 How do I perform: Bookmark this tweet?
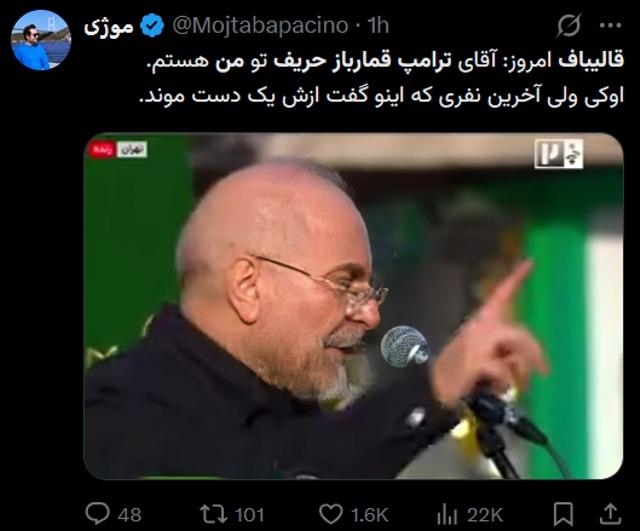[x=563, y=514]
